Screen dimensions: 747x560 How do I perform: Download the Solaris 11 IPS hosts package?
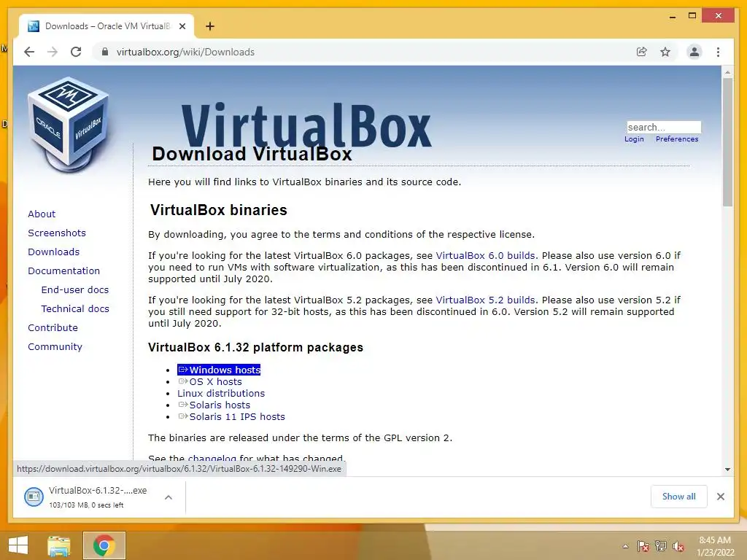[x=231, y=417]
